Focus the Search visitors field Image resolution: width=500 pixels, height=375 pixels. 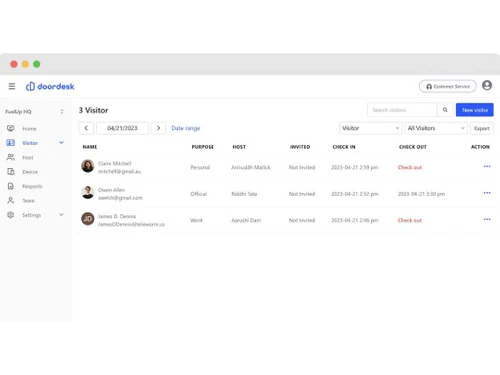[402, 110]
